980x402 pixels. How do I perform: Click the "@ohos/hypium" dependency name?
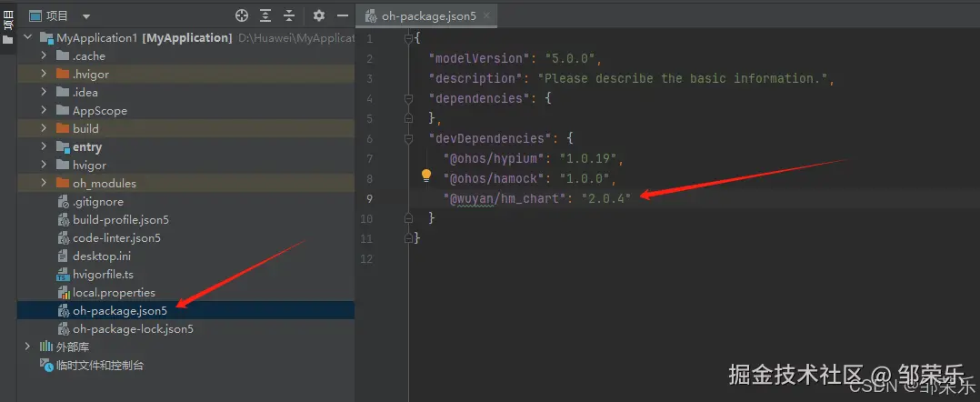[494, 158]
